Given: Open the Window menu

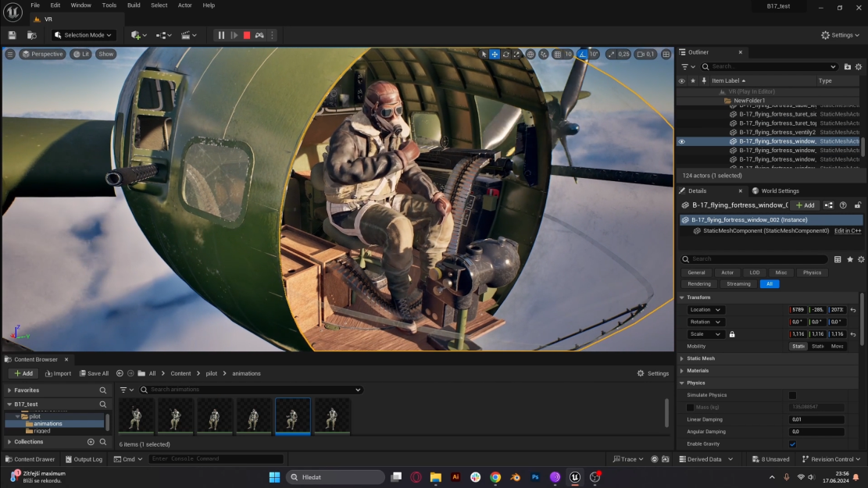Looking at the screenshot, I should (x=80, y=5).
